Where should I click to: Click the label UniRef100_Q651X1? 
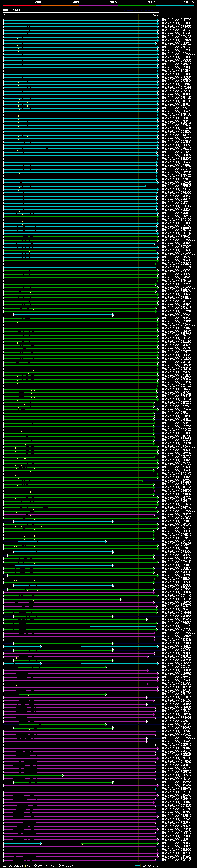pyautogui.click(x=177, y=47)
